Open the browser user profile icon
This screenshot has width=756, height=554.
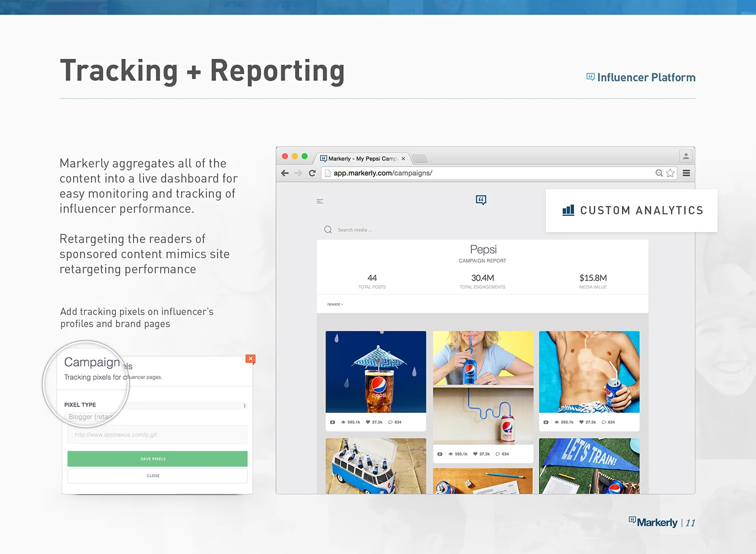pos(686,156)
